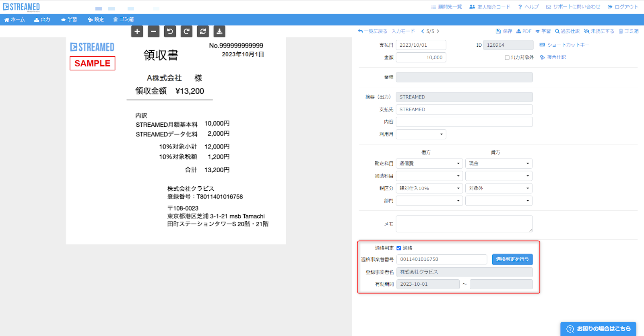Open お困りの場合はこちら help widget
Image resolution: width=644 pixels, height=336 pixels.
coord(599,329)
